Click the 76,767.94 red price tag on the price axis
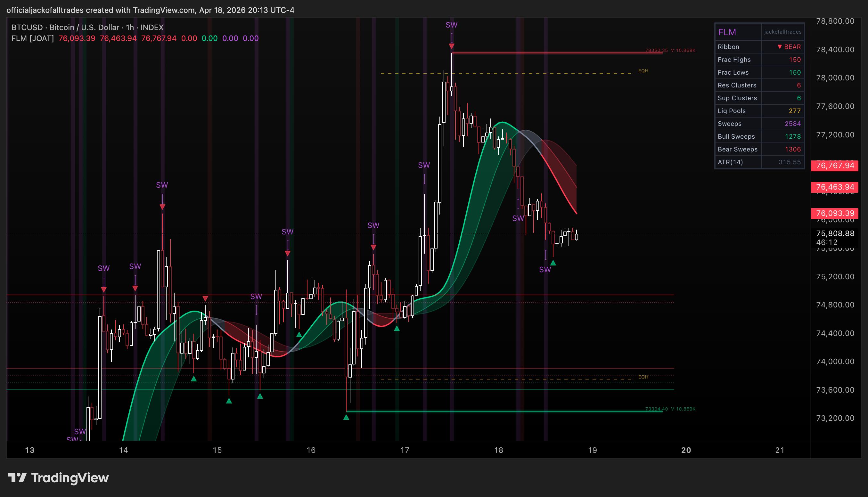868x497 pixels. coord(835,166)
